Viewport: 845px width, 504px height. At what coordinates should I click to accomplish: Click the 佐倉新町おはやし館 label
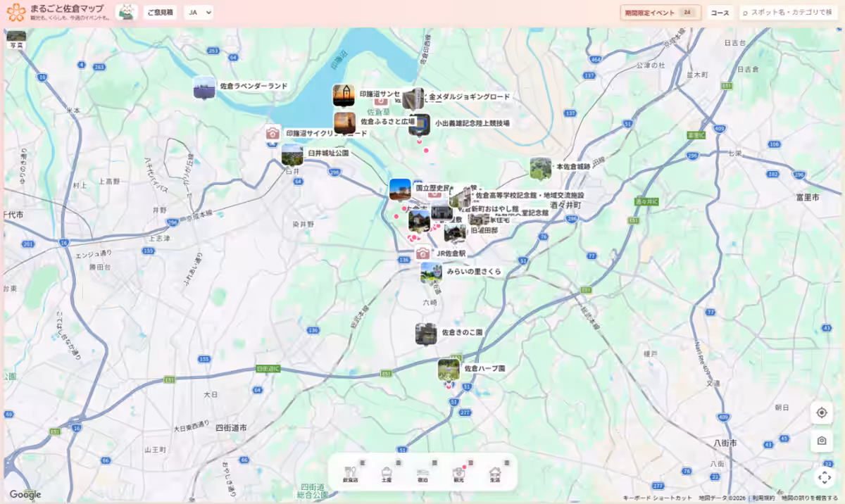click(x=491, y=209)
